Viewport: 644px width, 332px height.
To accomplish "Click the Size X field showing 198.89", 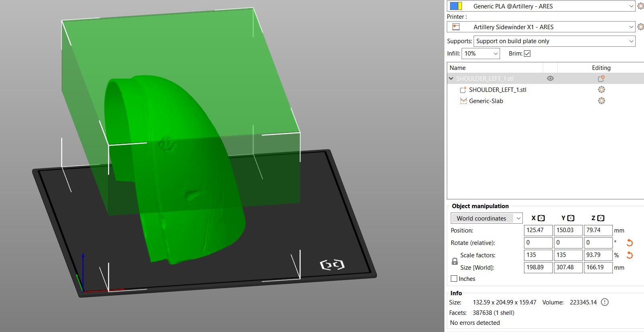I will tap(538, 267).
